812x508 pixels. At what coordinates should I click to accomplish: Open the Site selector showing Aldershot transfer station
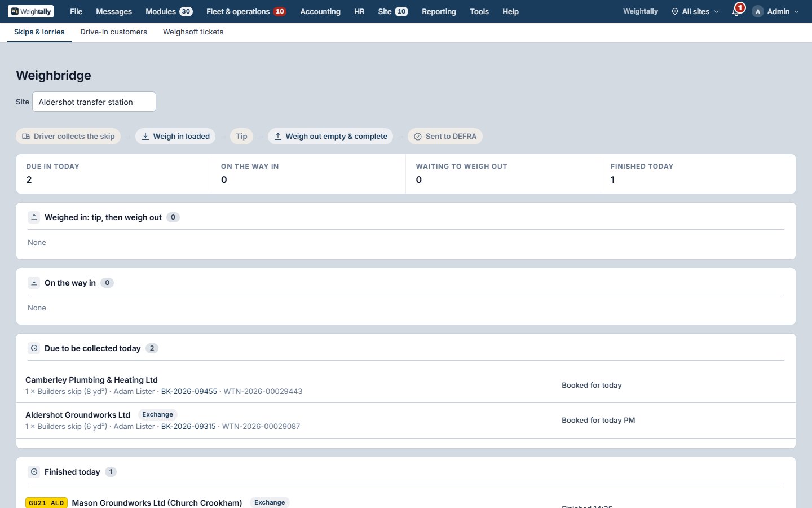point(94,102)
